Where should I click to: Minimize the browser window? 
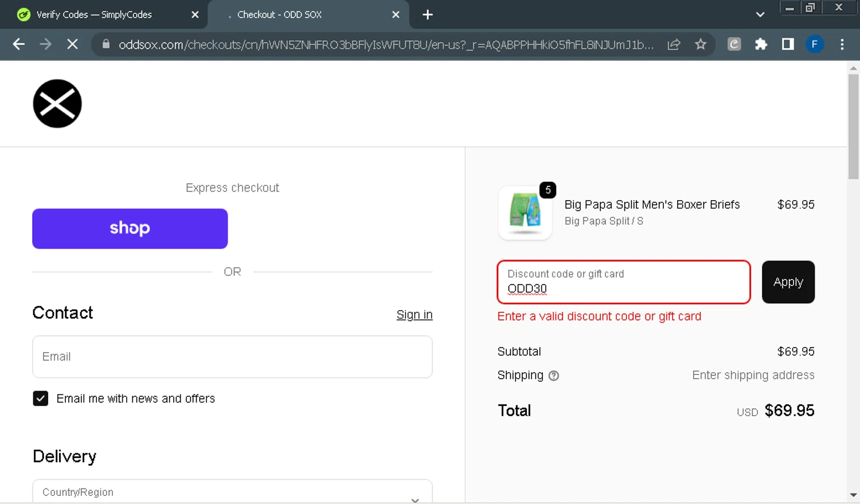point(789,7)
